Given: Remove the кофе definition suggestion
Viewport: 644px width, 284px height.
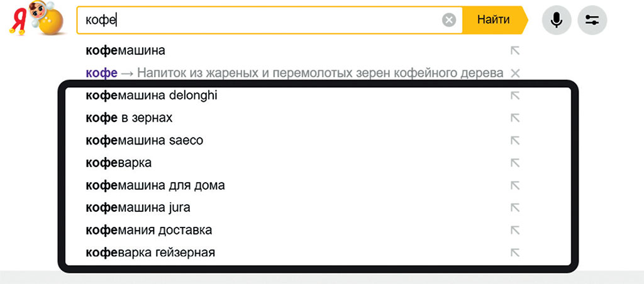Looking at the screenshot, I should click(515, 73).
